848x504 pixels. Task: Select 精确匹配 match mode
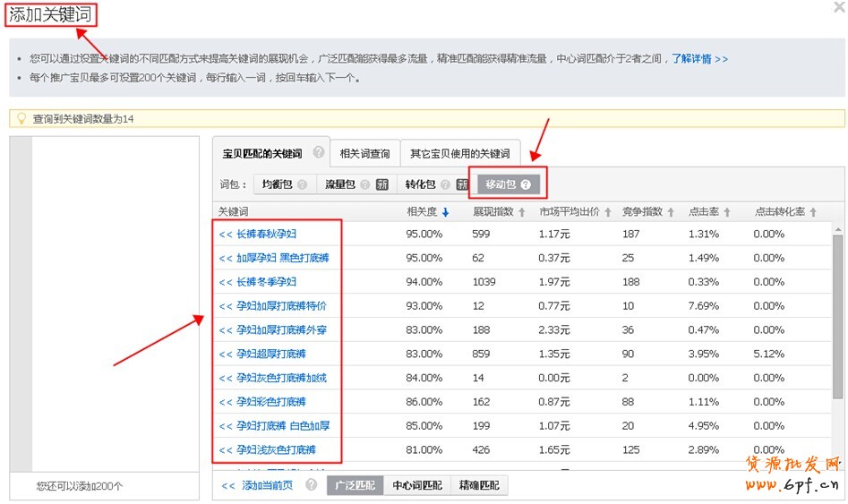click(479, 485)
